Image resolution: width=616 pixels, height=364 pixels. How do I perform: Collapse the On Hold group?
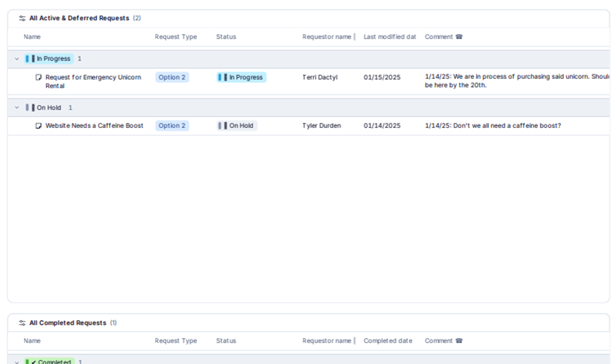17,107
